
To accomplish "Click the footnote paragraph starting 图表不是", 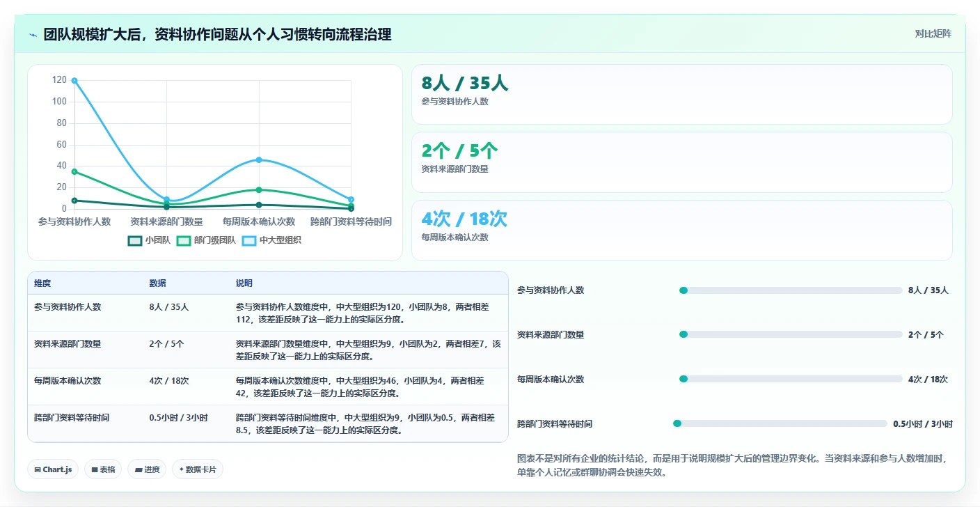I will click(x=732, y=465).
